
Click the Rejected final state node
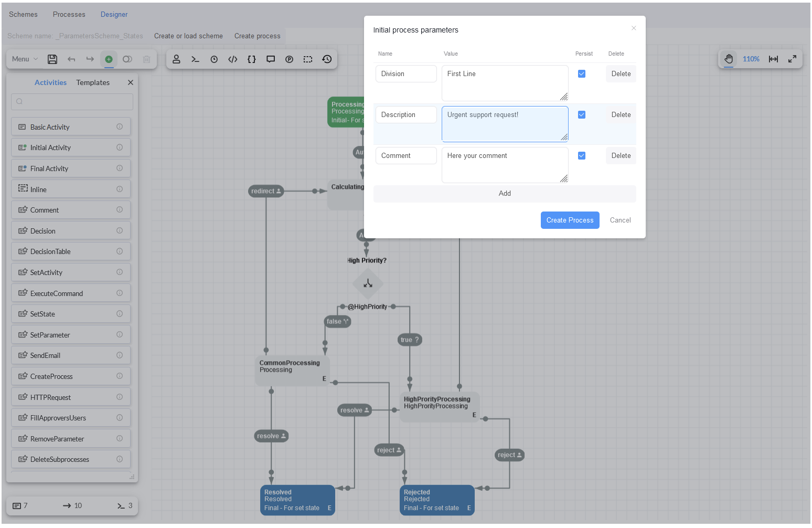tap(437, 500)
